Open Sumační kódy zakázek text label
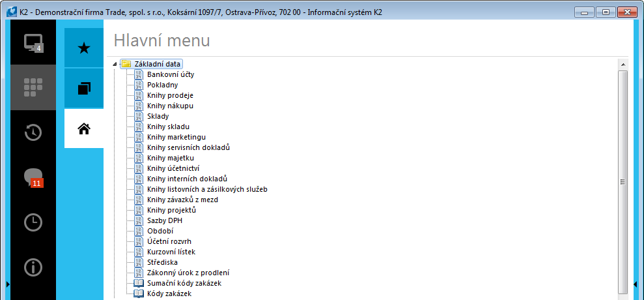The image size is (644, 300). pos(184,283)
